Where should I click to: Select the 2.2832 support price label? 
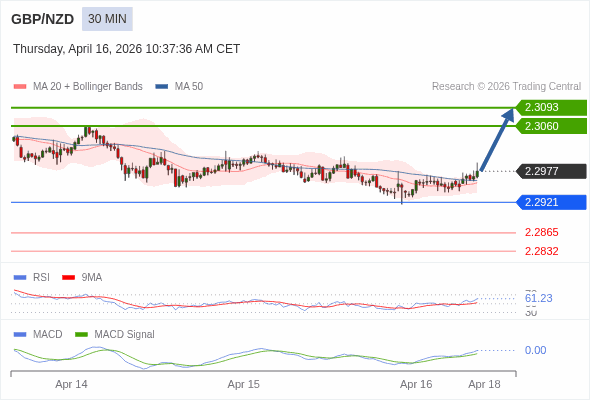pyautogui.click(x=541, y=251)
